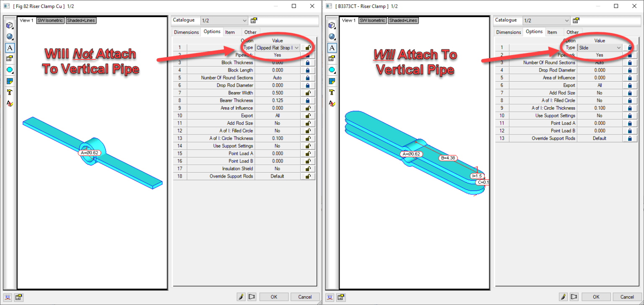Select the spell check font icon
Viewport: 644px width, 305px height.
coord(9,103)
